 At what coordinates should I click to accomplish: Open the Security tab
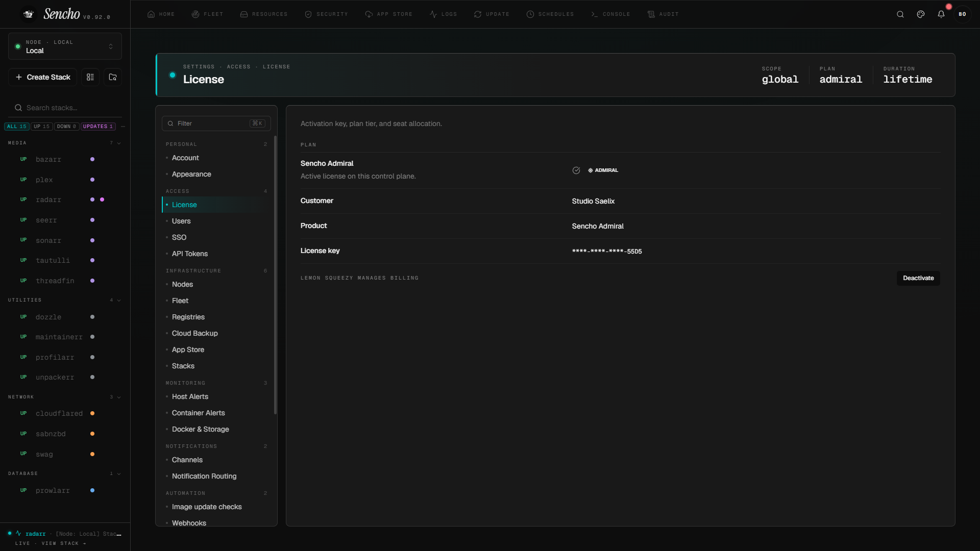[326, 14]
